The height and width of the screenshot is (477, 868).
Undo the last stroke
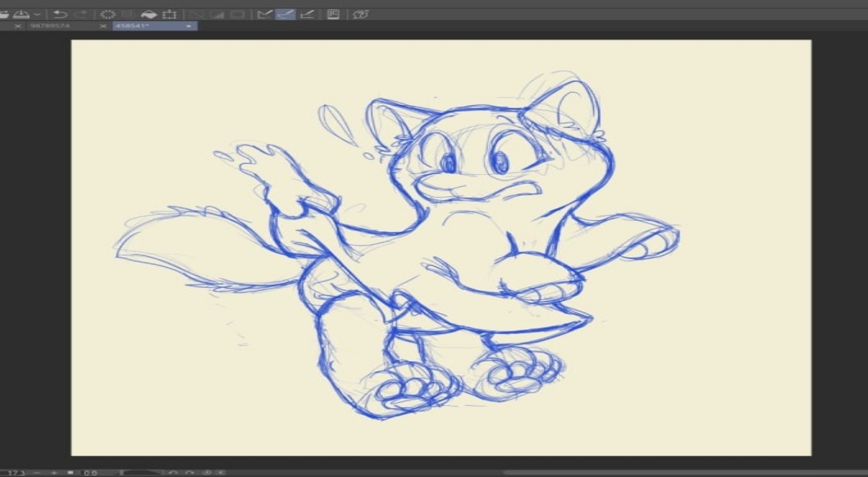tap(60, 14)
